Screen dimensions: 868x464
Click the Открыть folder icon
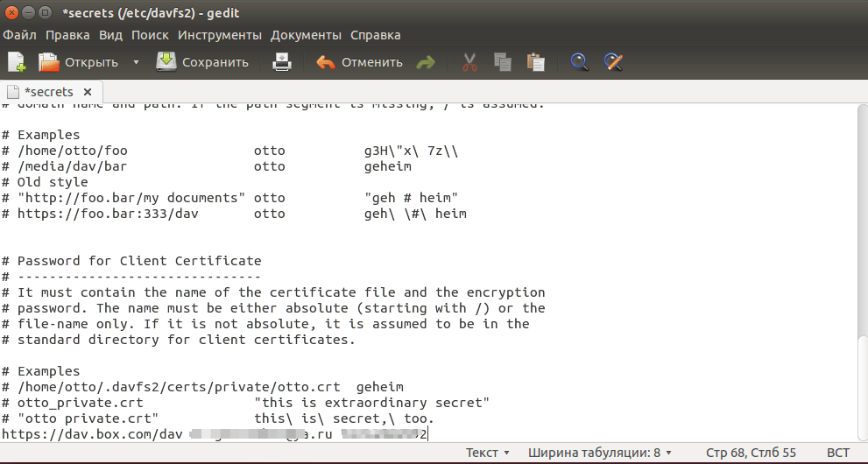tap(49, 62)
